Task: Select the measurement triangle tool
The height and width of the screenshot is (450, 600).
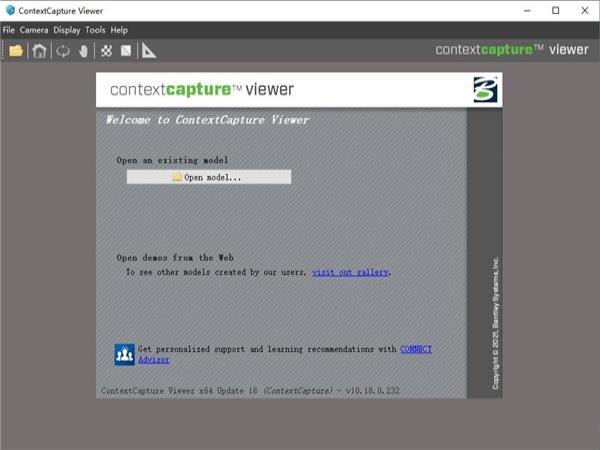Action: (x=148, y=51)
